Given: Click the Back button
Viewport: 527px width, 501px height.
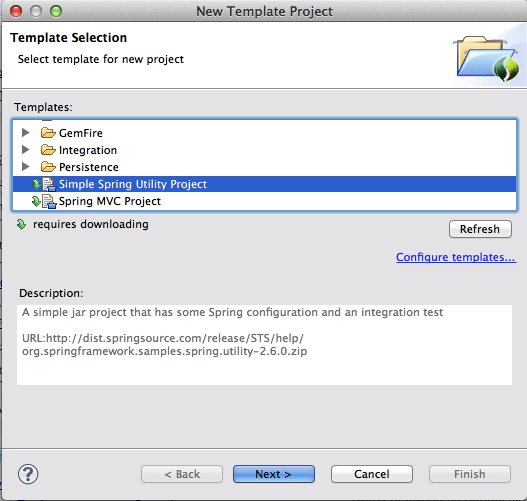Looking at the screenshot, I should click(x=182, y=474).
